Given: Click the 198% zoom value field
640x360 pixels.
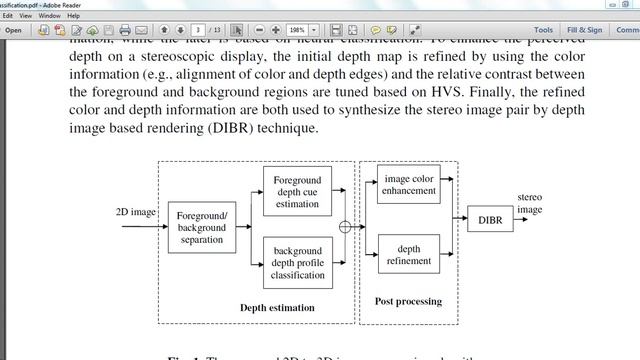Looking at the screenshot, I should (x=298, y=30).
